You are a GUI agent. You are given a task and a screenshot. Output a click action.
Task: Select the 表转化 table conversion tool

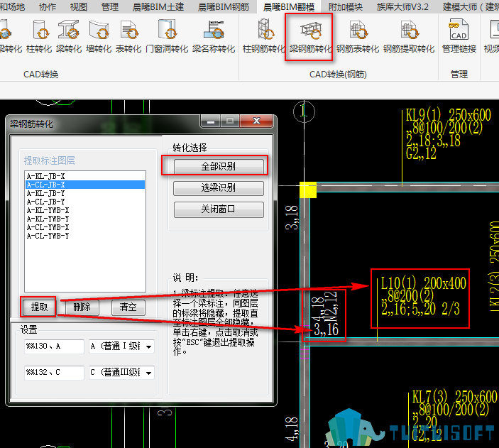click(x=128, y=36)
